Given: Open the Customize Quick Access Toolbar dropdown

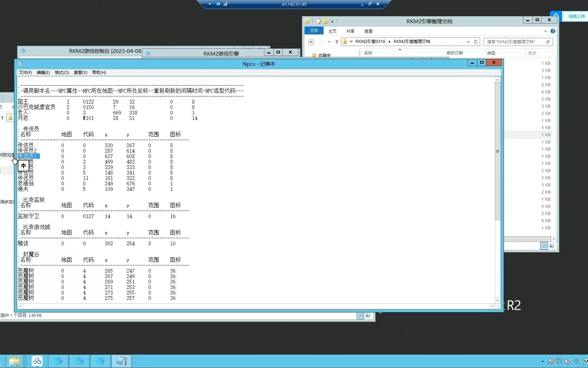Looking at the screenshot, I should 332,21.
